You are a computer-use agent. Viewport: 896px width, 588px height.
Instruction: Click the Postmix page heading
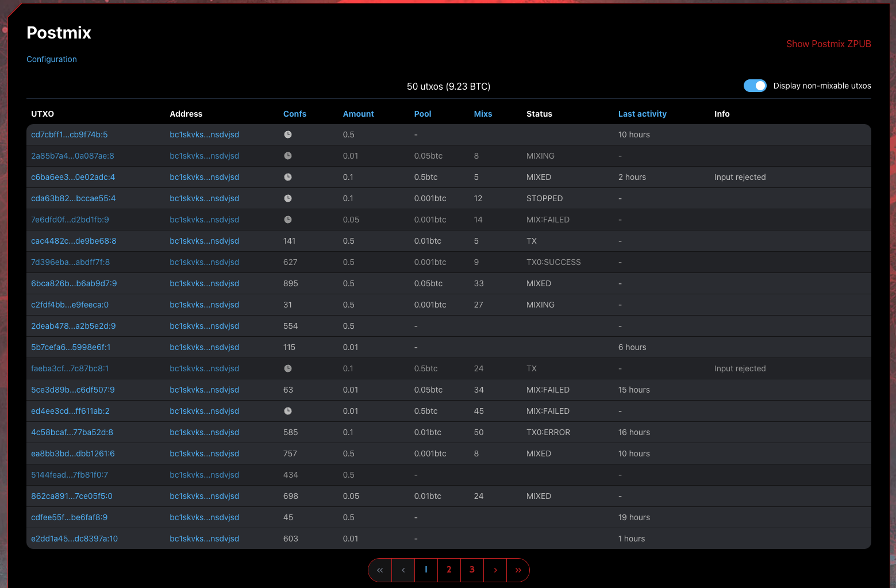[59, 33]
